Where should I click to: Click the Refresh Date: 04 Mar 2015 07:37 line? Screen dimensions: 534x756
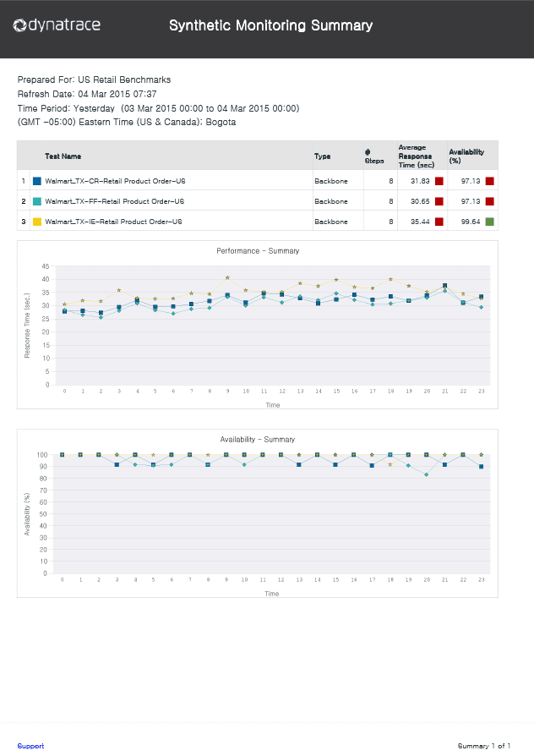(x=87, y=94)
